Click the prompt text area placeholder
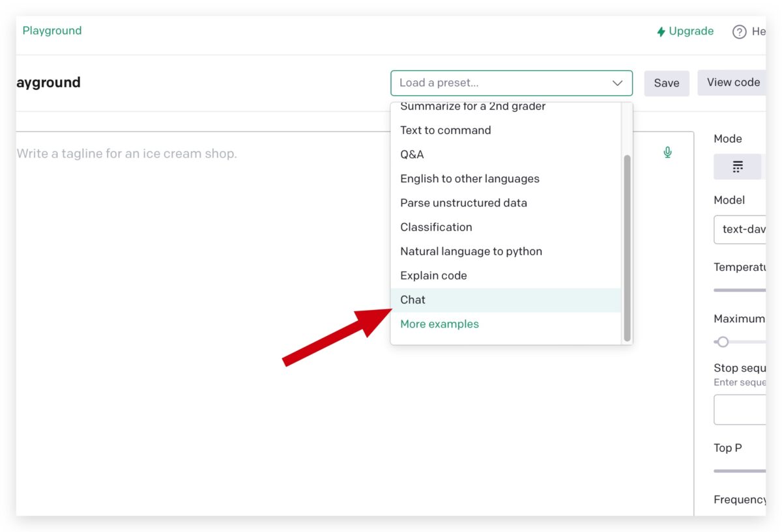This screenshot has width=782, height=532. (126, 154)
